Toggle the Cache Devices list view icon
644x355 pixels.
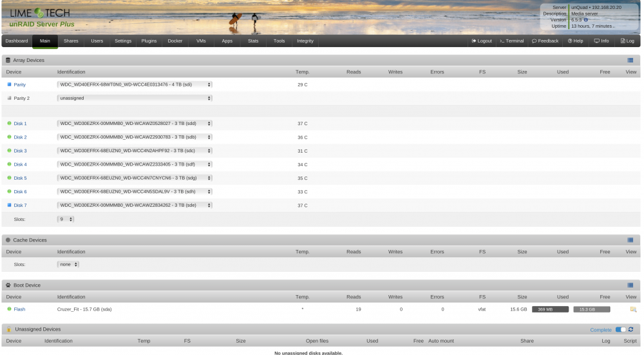click(630, 240)
